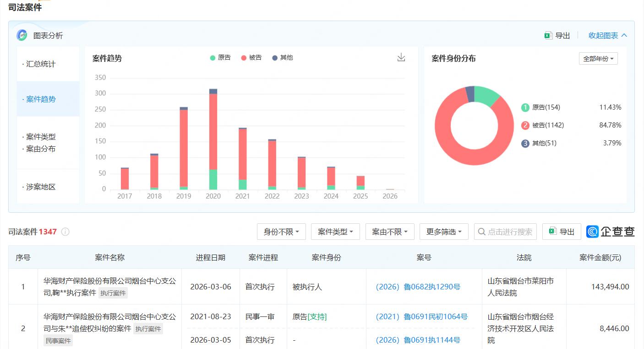
Task: Click the Excel icon in the chart header
Action: 548,36
